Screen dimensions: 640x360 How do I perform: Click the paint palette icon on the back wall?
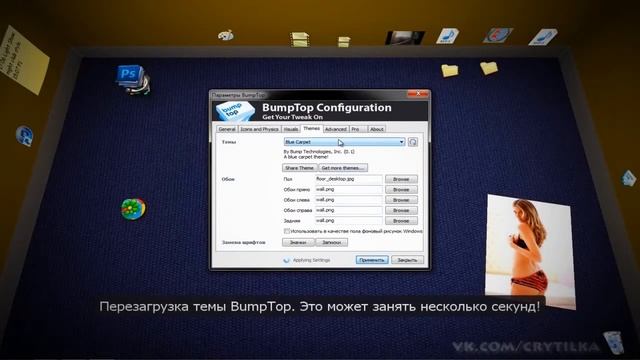[x=226, y=36]
